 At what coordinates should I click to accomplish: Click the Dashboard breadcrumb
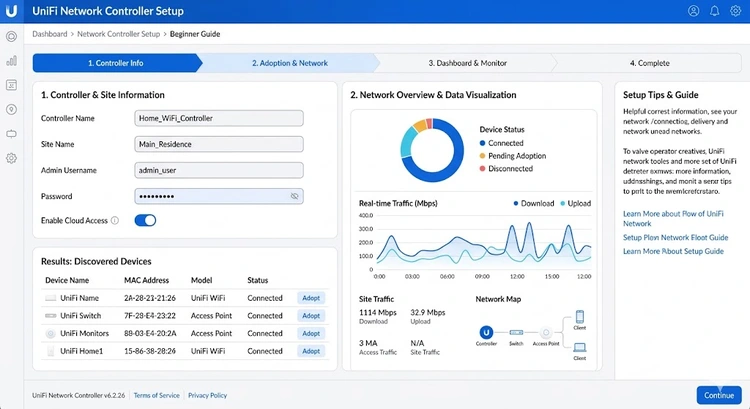coord(50,34)
